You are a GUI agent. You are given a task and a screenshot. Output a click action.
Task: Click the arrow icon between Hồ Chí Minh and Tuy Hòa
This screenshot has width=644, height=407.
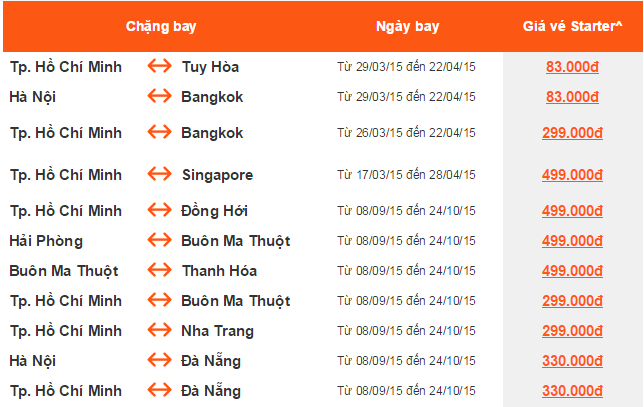pos(160,67)
